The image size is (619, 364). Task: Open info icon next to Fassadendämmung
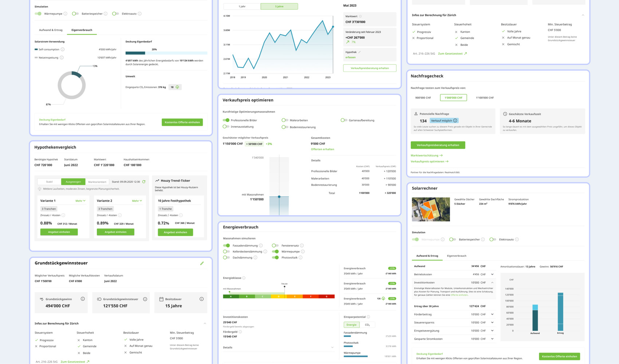(261, 246)
